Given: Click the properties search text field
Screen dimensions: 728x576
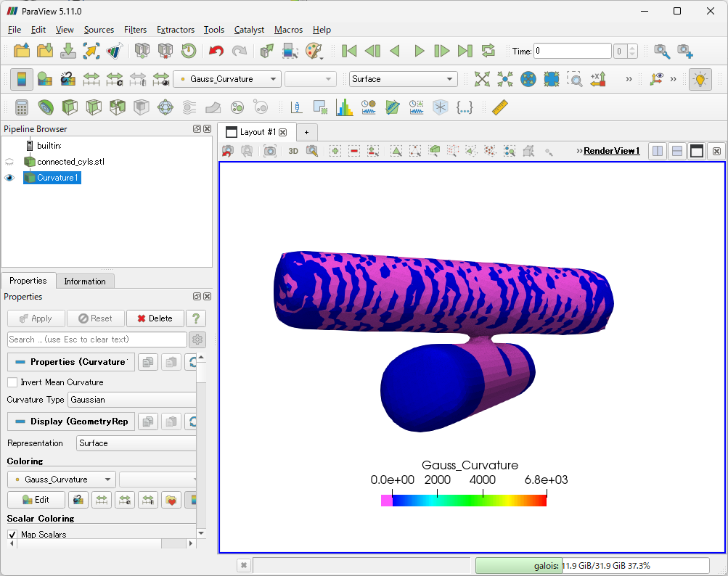Looking at the screenshot, I should tap(97, 340).
